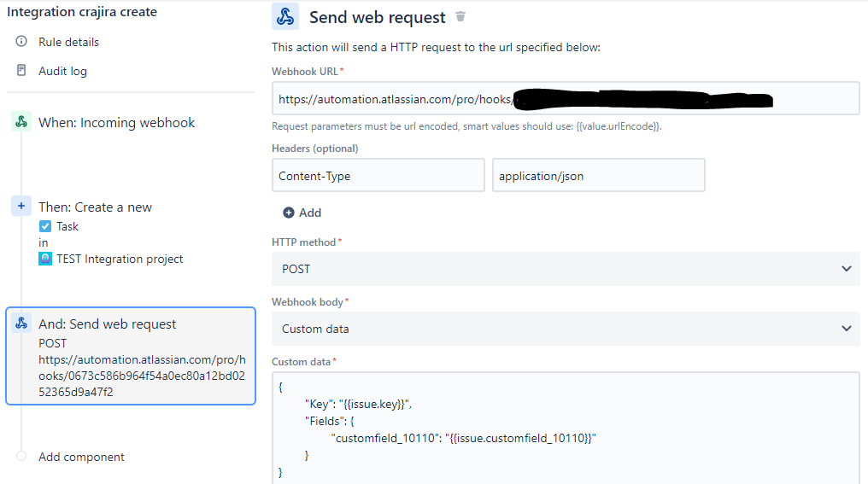Click Add component at the chain bottom
Screen dimensions: 868x484
[81, 457]
